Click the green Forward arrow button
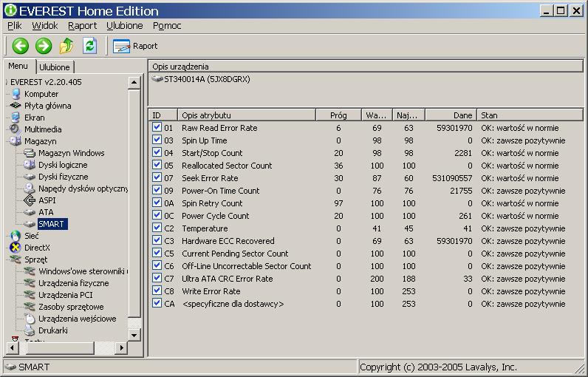Viewport: 588px width, 377px height. click(44, 46)
